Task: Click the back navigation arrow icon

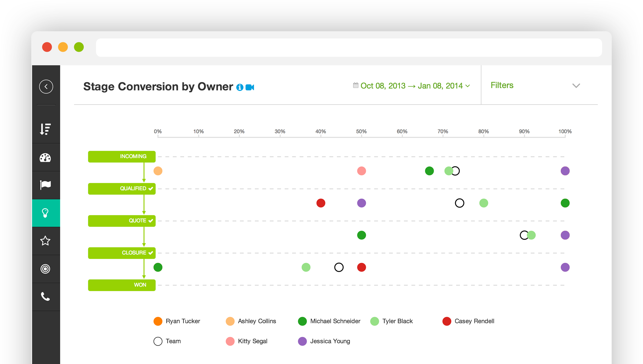Action: (x=46, y=86)
